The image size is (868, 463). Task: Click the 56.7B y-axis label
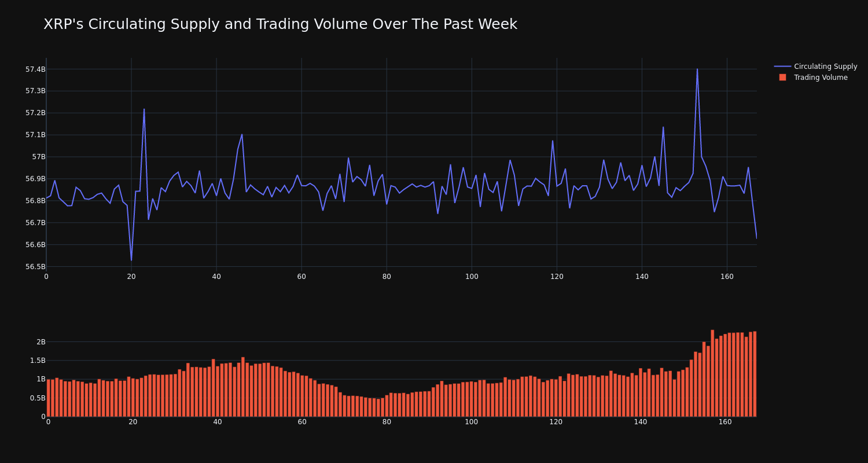click(35, 223)
